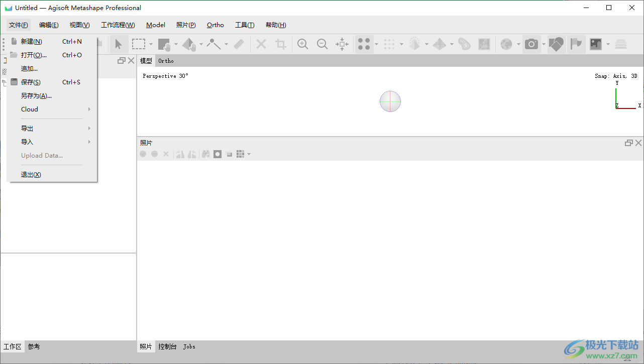This screenshot has height=364, width=644.
Task: Open point cloud view dropdown arrow
Action: pos(376,44)
